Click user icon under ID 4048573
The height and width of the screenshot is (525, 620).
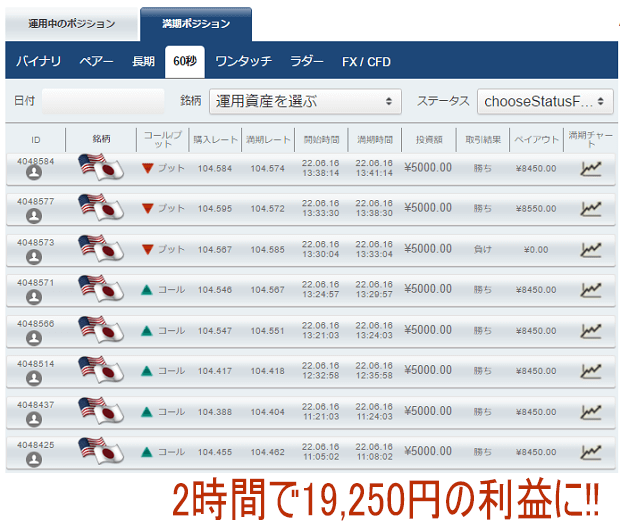click(x=34, y=257)
